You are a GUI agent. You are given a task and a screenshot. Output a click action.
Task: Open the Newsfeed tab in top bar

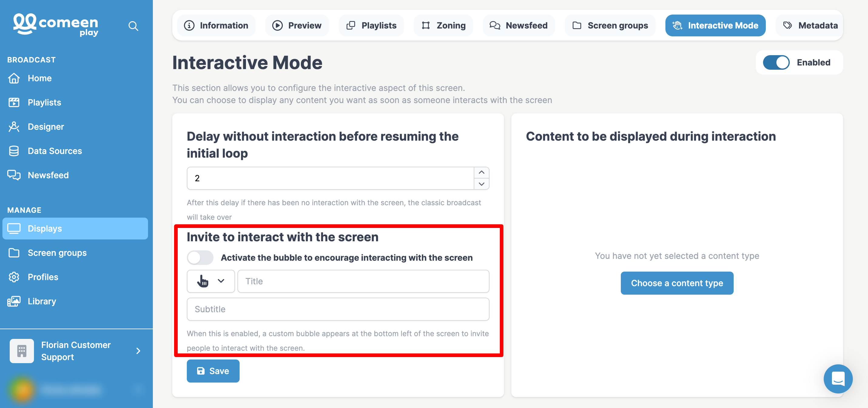pos(519,25)
